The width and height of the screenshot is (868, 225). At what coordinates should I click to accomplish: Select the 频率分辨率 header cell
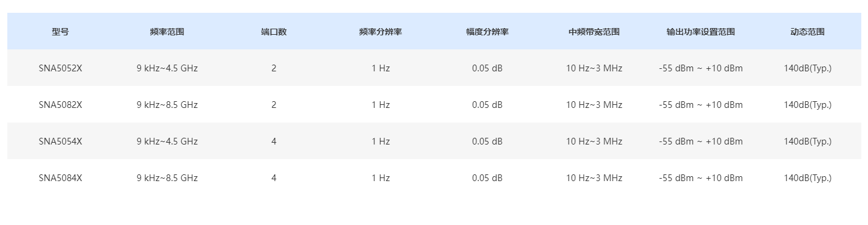click(x=381, y=32)
